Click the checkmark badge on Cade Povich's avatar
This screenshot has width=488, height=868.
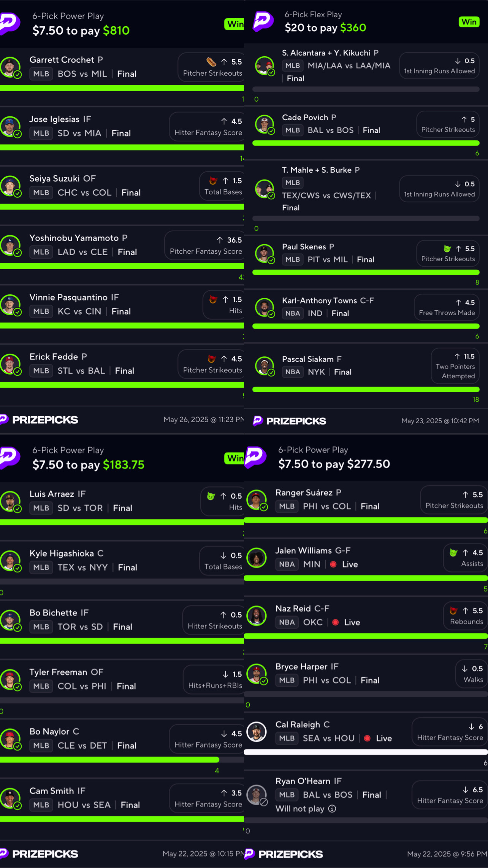271,131
